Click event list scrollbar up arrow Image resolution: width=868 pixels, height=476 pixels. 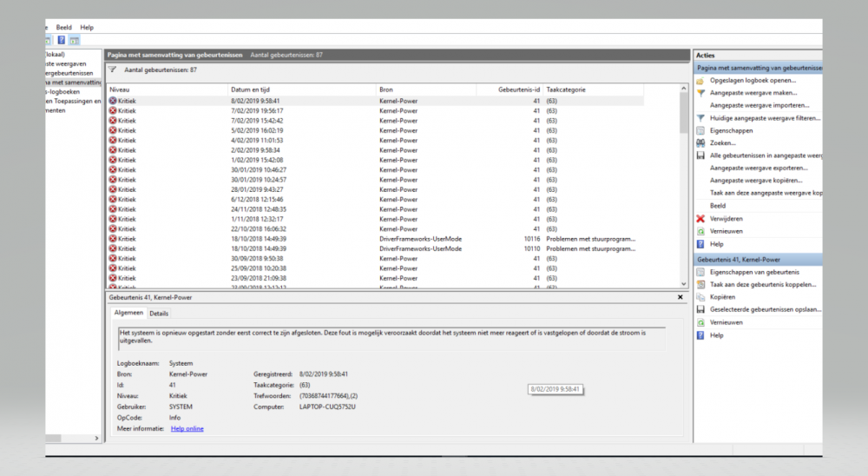(x=684, y=89)
